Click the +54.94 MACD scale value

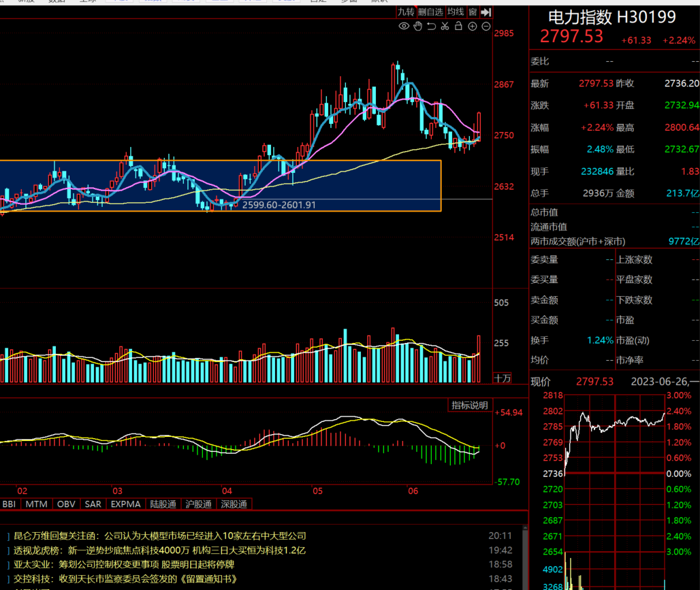point(509,412)
